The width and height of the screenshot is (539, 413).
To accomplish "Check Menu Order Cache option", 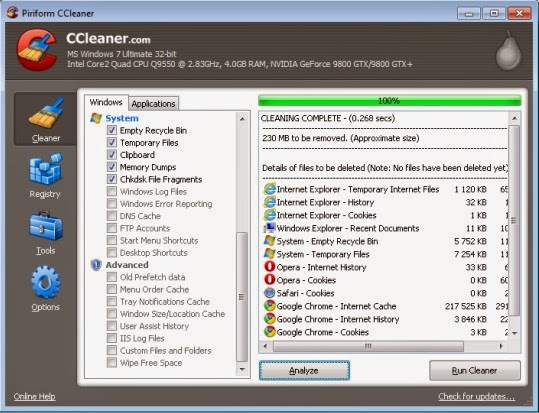I will [112, 289].
